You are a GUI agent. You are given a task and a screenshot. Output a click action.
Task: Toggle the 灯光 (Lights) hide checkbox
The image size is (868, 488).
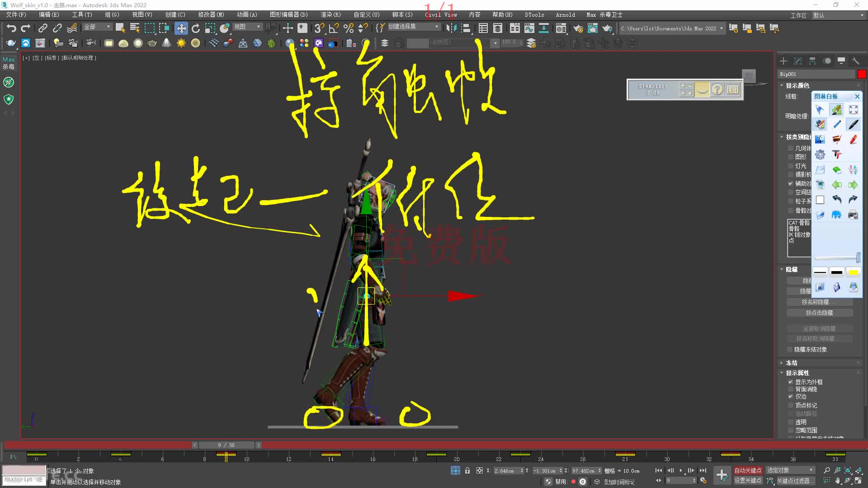791,166
